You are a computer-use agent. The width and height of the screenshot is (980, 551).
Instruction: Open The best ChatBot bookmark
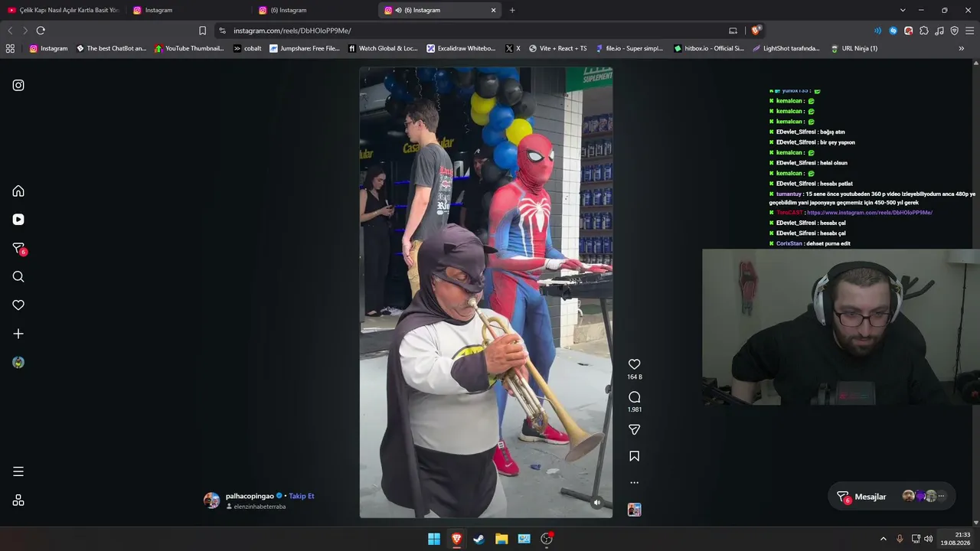pos(111,48)
